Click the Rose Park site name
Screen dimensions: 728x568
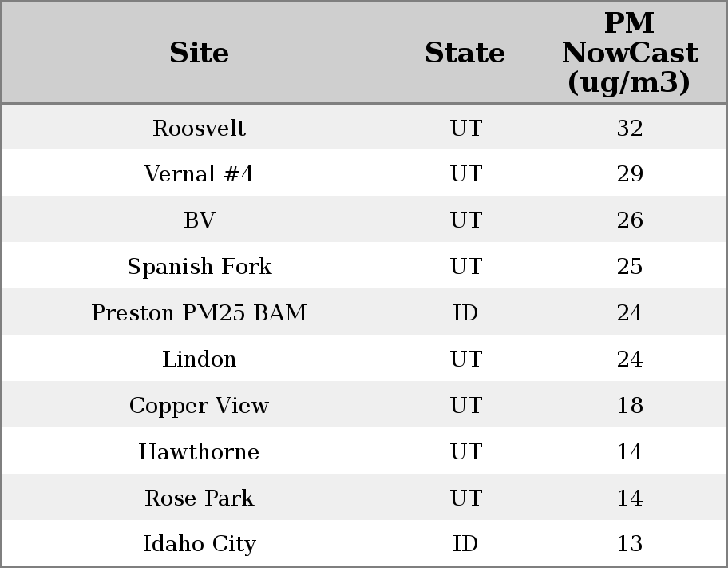click(x=199, y=498)
